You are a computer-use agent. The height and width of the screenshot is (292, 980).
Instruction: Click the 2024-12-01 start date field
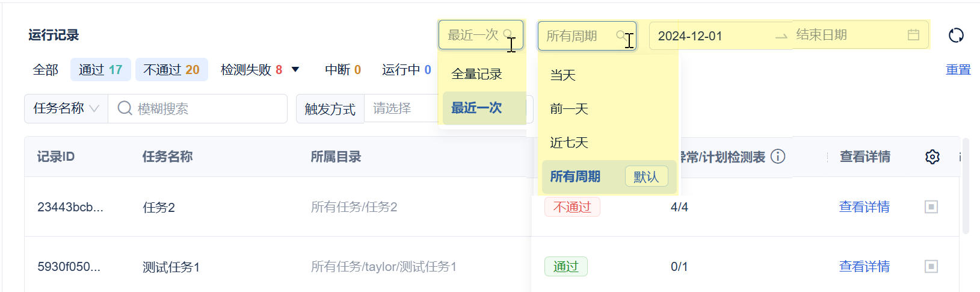tap(690, 36)
